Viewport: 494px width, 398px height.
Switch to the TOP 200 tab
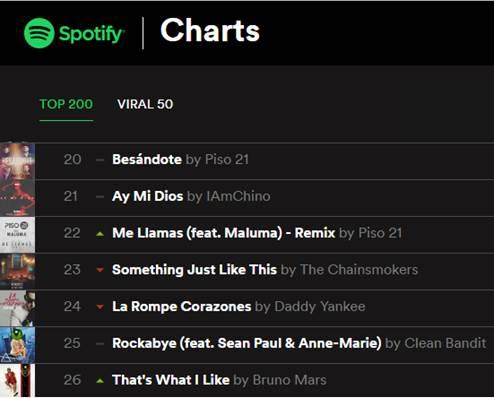coord(66,104)
